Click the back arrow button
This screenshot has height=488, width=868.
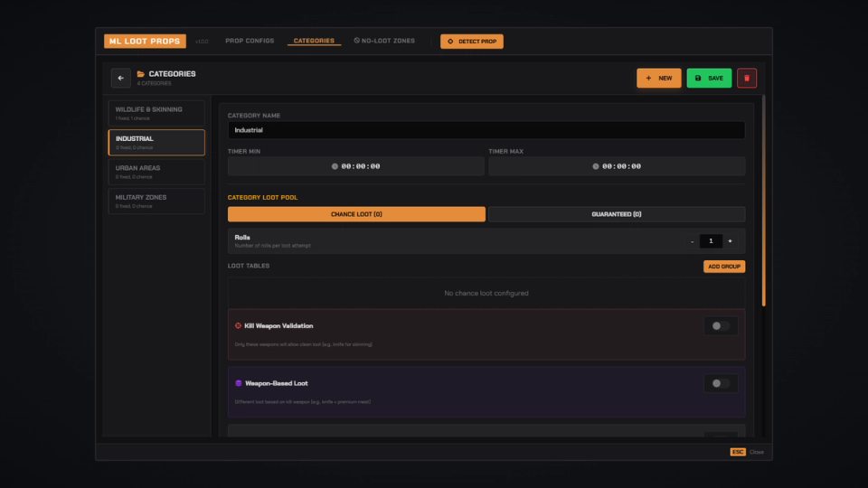(x=120, y=78)
